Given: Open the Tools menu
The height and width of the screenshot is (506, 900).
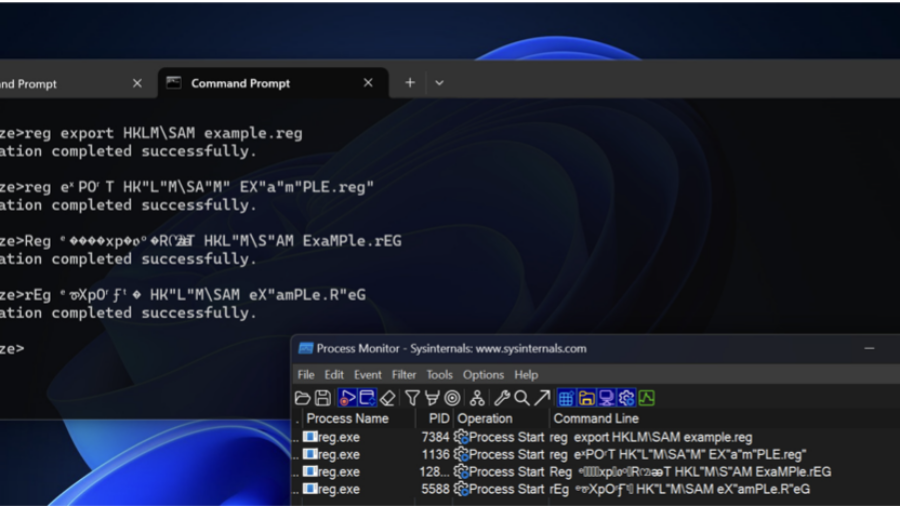Looking at the screenshot, I should coord(440,375).
